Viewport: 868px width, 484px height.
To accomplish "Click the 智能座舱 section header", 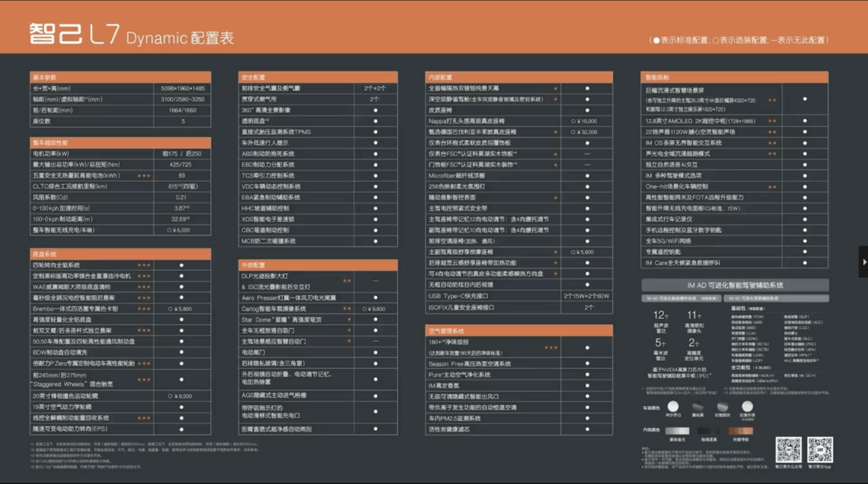I will click(734, 77).
